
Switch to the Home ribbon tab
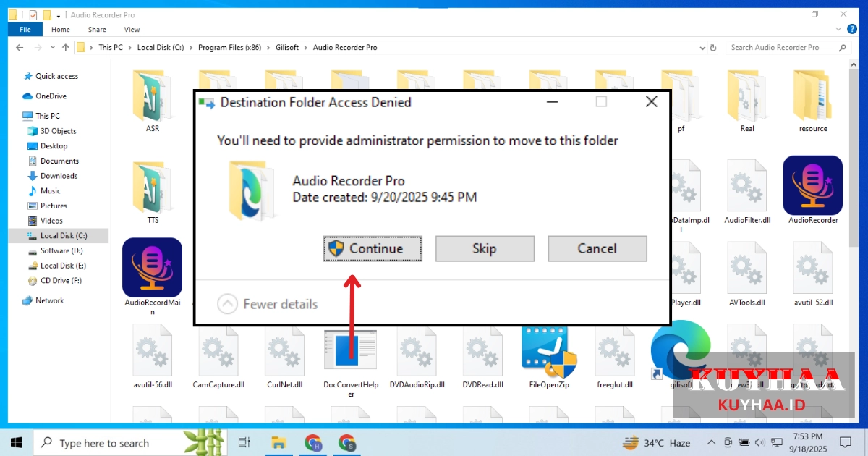(61, 30)
